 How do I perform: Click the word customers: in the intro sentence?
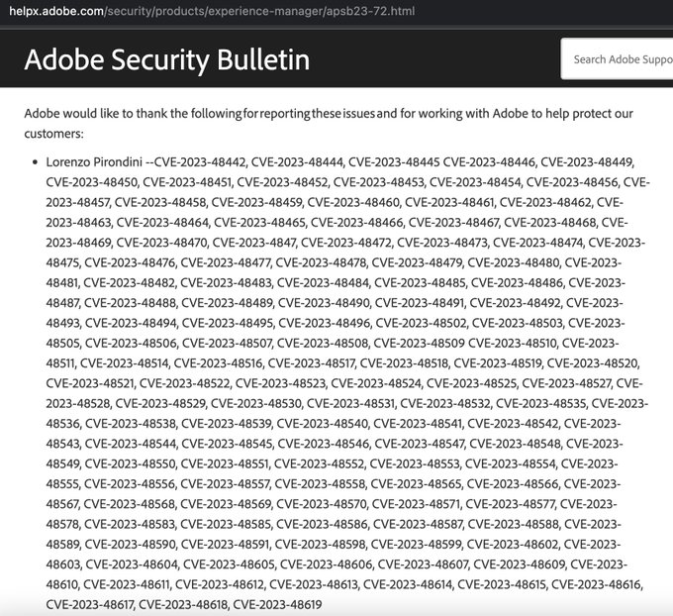pyautogui.click(x=53, y=134)
